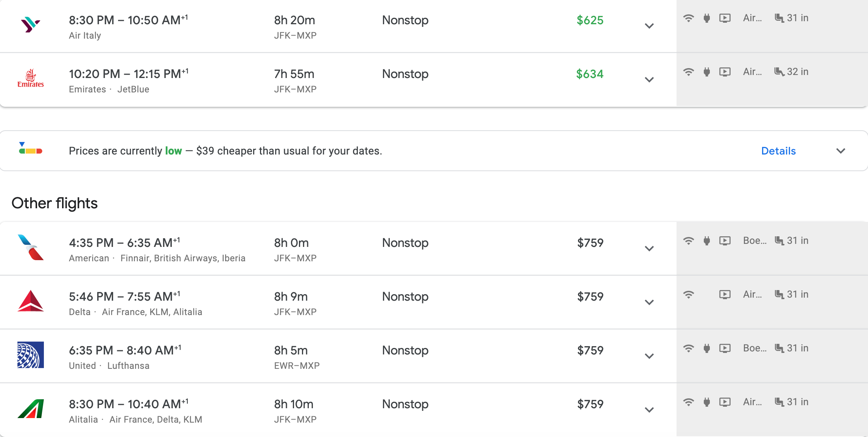Click the $634 Emirates price
The width and height of the screenshot is (868, 437).
(x=590, y=74)
